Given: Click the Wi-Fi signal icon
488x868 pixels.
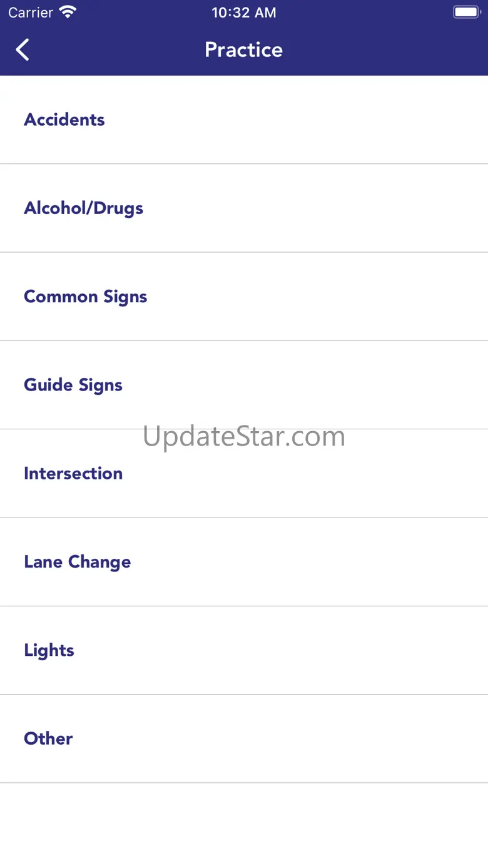Looking at the screenshot, I should click(67, 13).
